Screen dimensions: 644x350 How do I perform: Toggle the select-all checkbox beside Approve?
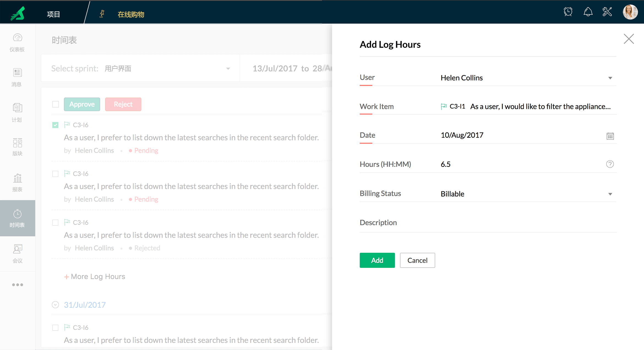(55, 104)
